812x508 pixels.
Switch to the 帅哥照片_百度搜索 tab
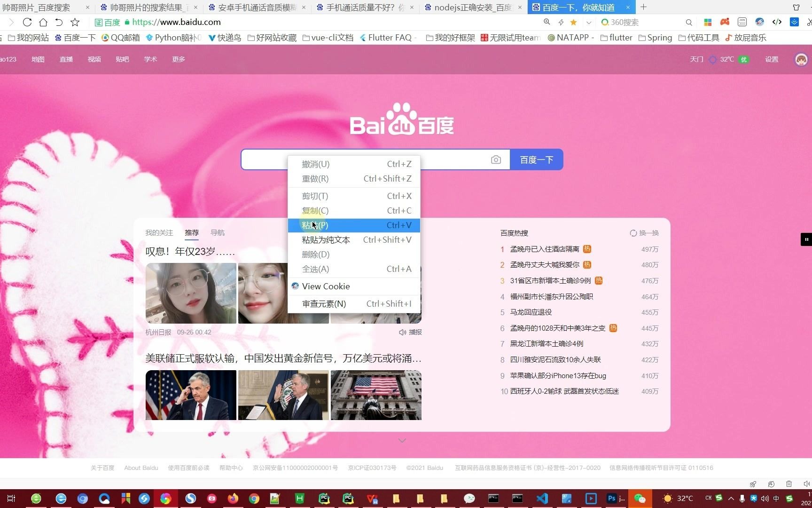[x=45, y=8]
